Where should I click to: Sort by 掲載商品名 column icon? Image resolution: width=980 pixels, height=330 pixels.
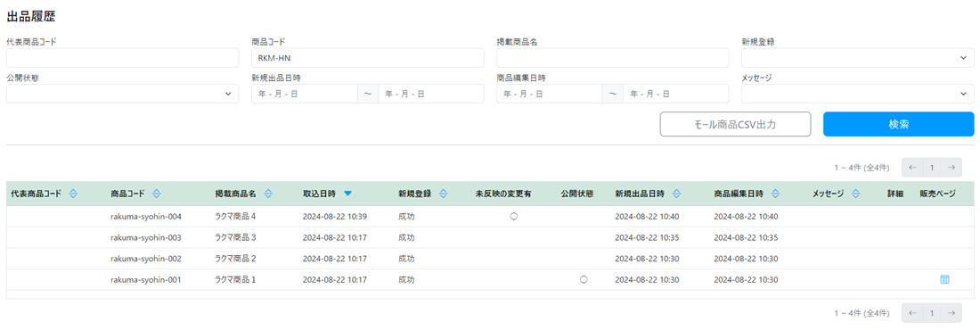268,194
